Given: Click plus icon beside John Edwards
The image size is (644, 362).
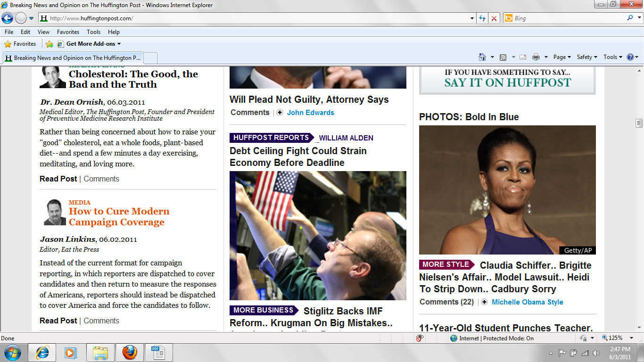Looking at the screenshot, I should pyautogui.click(x=280, y=113).
